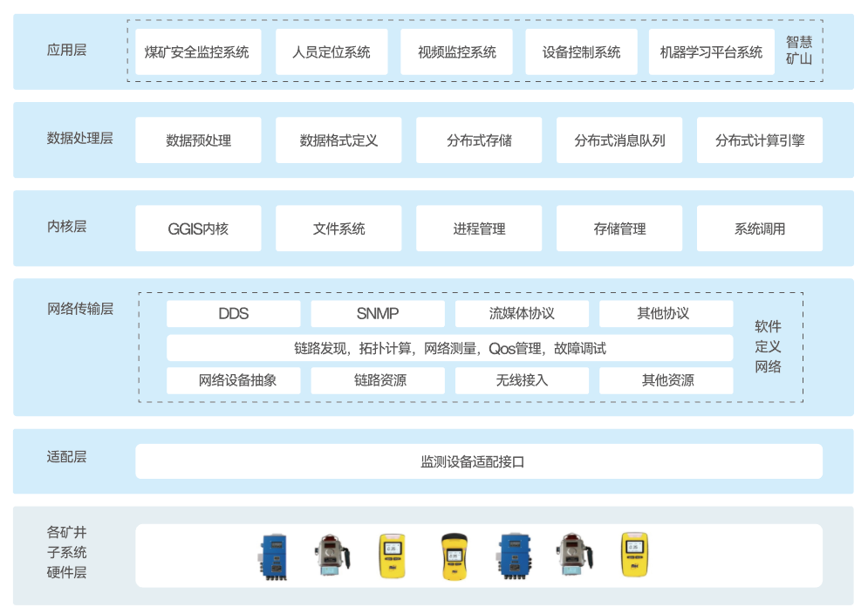868x614 pixels.
Task: Click the second blue sensor device image
Action: click(512, 556)
